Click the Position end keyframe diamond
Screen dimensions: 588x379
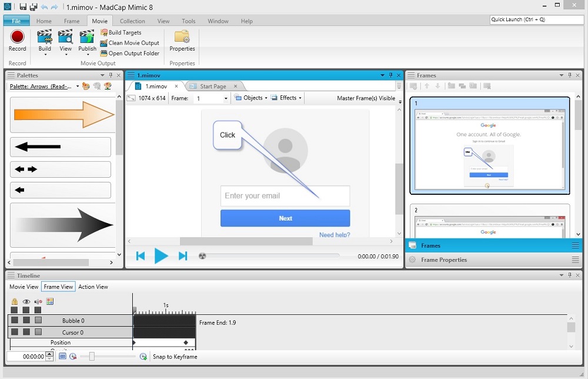point(186,343)
